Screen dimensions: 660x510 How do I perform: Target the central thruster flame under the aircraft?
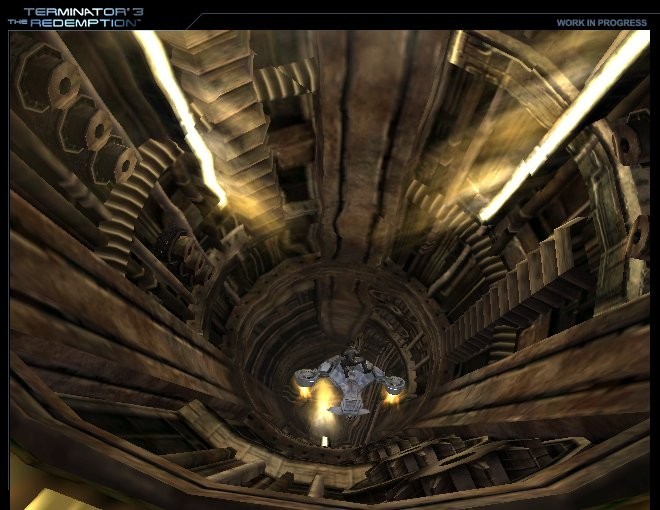(326, 405)
